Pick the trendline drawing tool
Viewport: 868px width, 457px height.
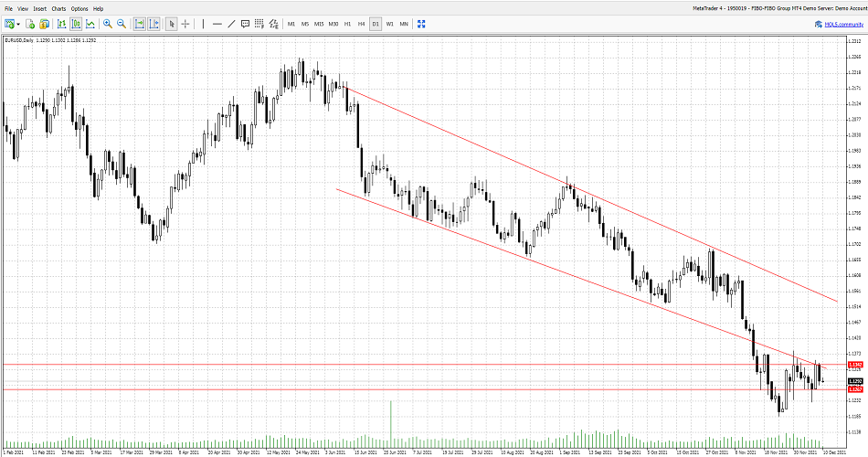[230, 24]
